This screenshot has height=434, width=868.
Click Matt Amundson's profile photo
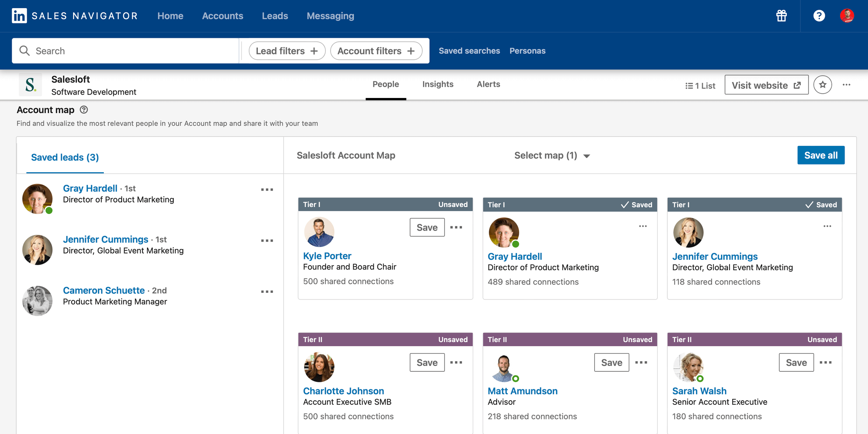pyautogui.click(x=504, y=367)
